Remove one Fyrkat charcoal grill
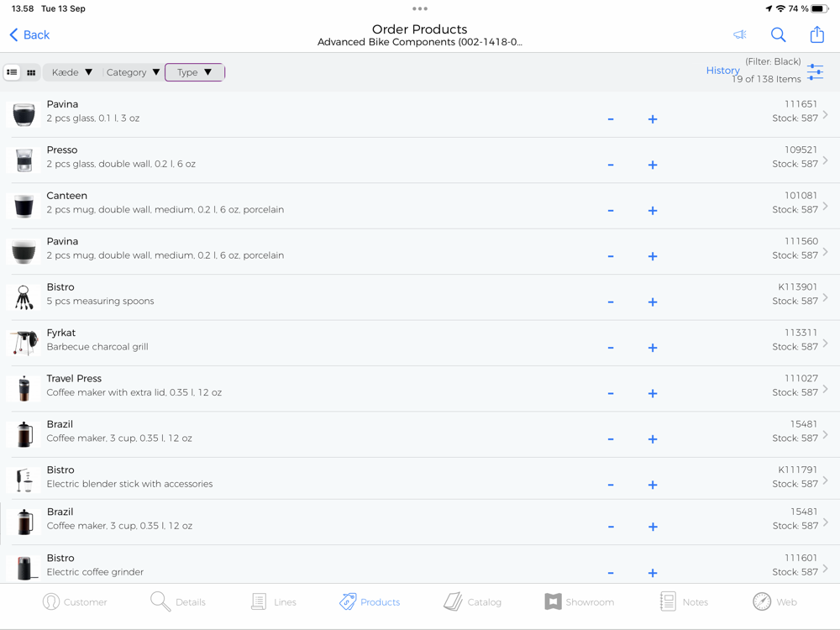The image size is (840, 630). 611,348
